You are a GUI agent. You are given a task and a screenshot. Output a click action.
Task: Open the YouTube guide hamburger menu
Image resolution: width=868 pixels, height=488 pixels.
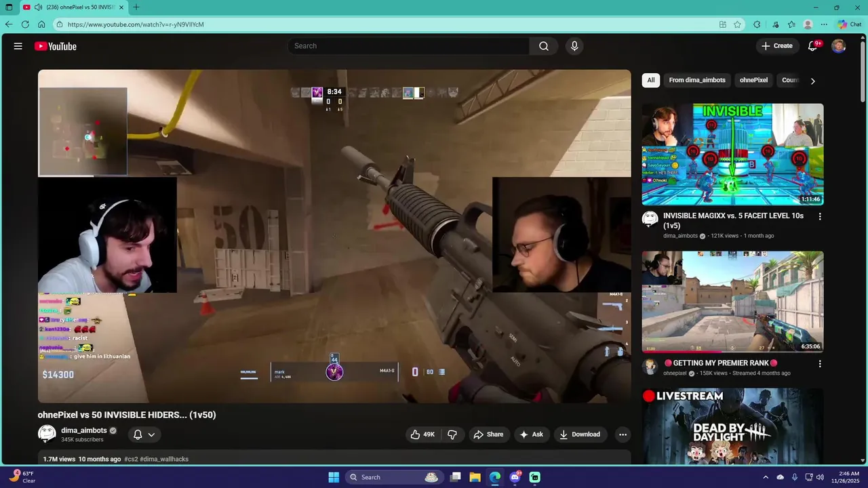click(18, 46)
